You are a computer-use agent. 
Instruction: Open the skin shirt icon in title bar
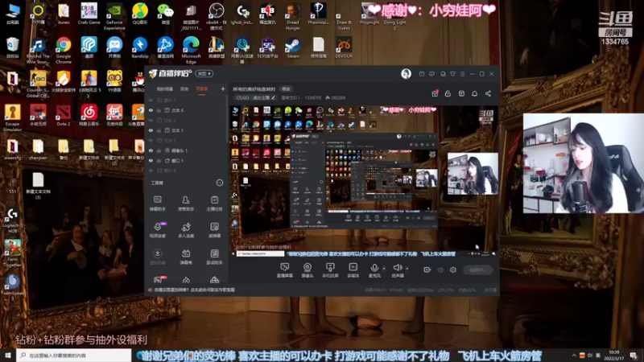tap(452, 74)
